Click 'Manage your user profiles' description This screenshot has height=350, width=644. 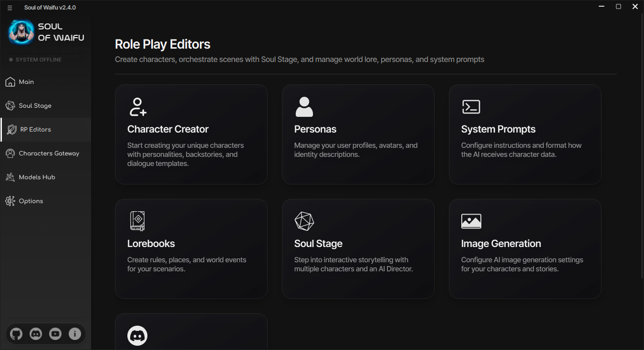[x=356, y=150]
